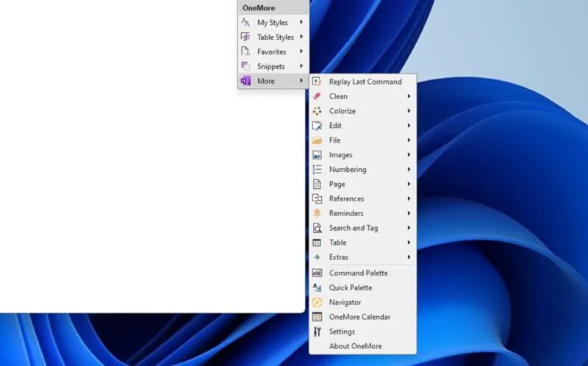Expand the References submenu arrow
Viewport: 588px width, 366px height.
click(x=409, y=198)
